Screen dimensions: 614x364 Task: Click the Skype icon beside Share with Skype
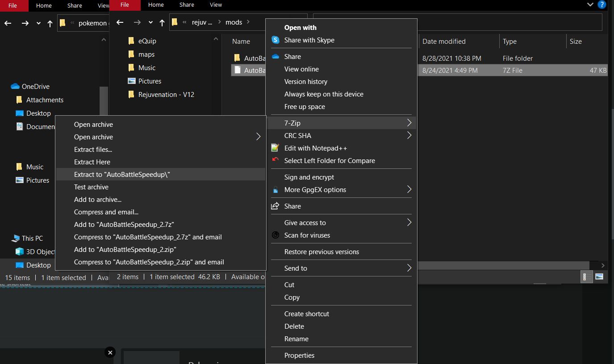coord(275,40)
